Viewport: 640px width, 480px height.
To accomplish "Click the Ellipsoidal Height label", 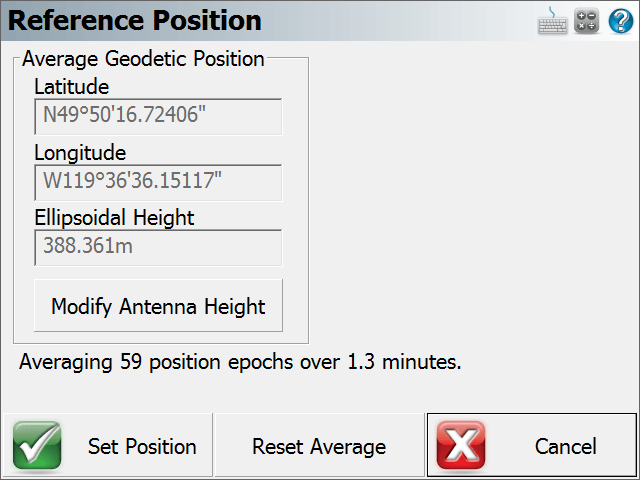I will pyautogui.click(x=114, y=218).
